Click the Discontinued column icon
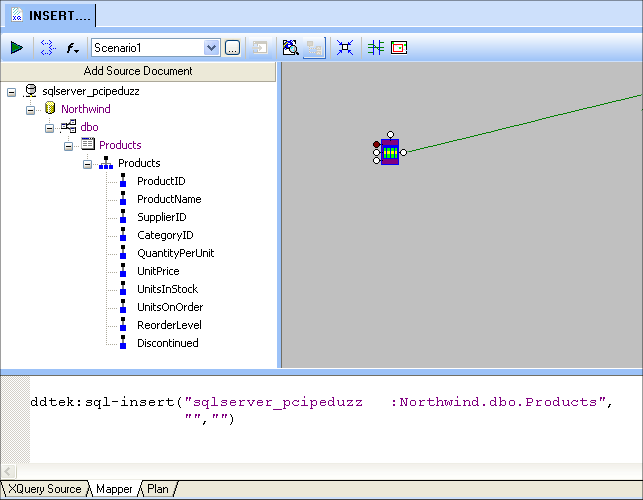Viewport: 643px width, 500px height. [x=123, y=342]
